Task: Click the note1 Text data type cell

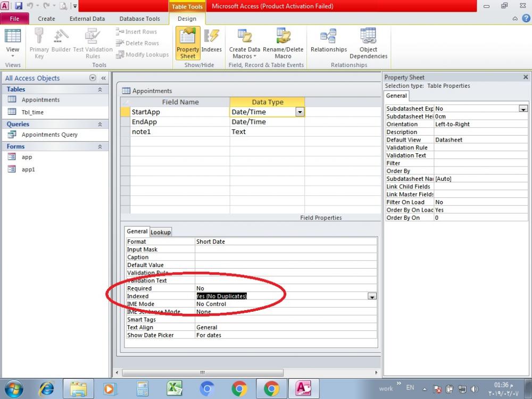Action: (x=268, y=131)
